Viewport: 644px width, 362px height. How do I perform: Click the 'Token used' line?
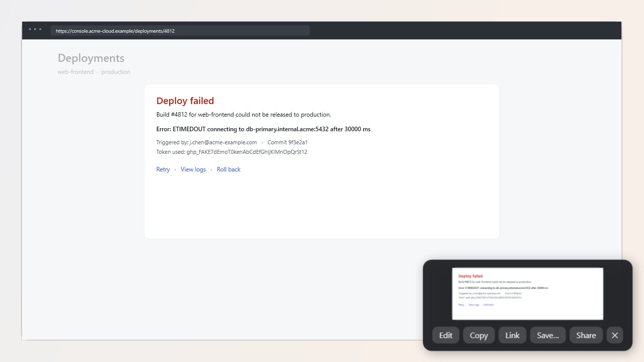pyautogui.click(x=232, y=152)
